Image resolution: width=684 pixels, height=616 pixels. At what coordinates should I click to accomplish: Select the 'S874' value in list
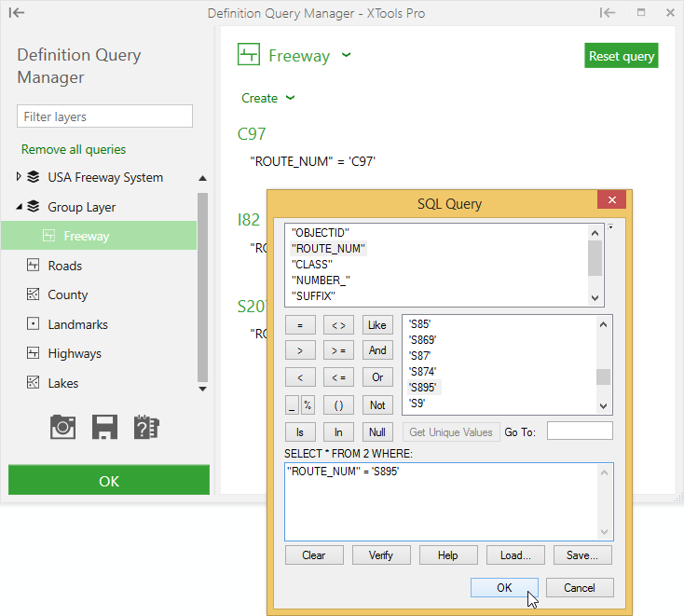(x=422, y=371)
